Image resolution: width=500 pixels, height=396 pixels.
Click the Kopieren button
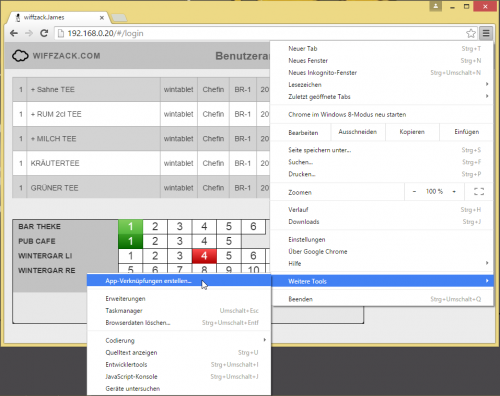click(412, 132)
